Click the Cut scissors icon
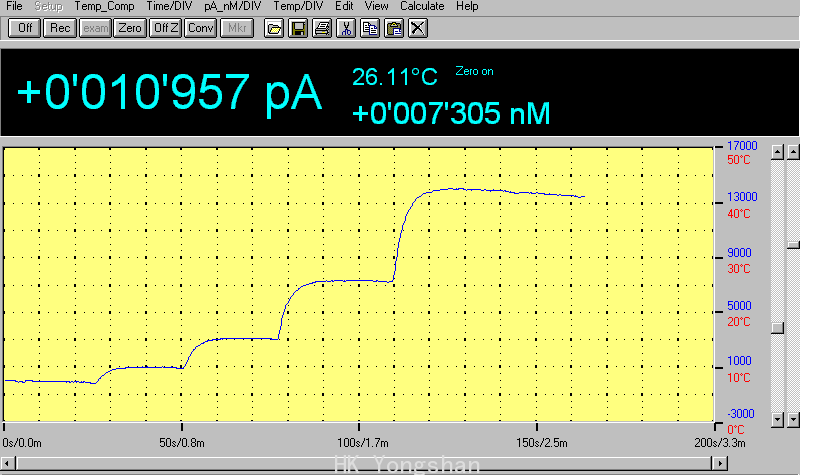The image size is (813, 475). point(345,28)
